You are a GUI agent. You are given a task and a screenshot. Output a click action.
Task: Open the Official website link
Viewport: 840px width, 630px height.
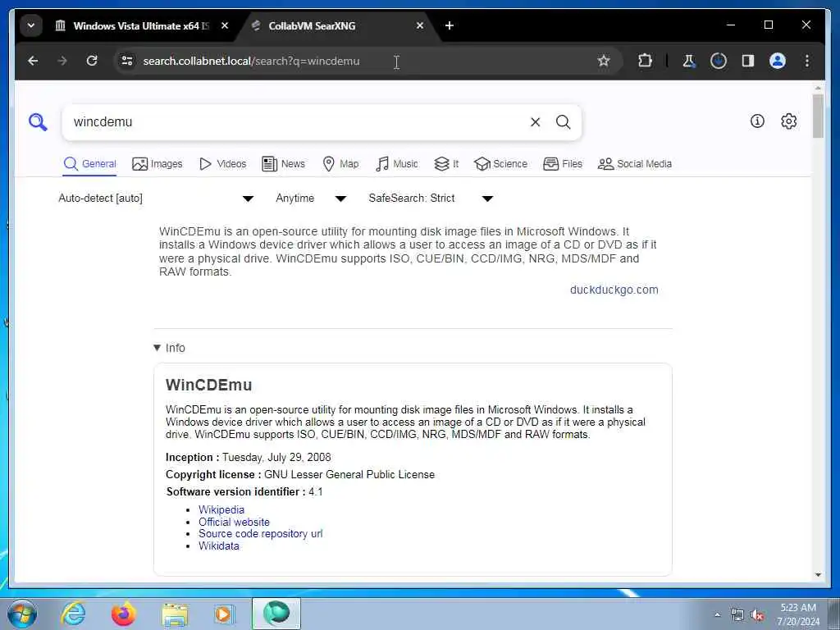234,522
